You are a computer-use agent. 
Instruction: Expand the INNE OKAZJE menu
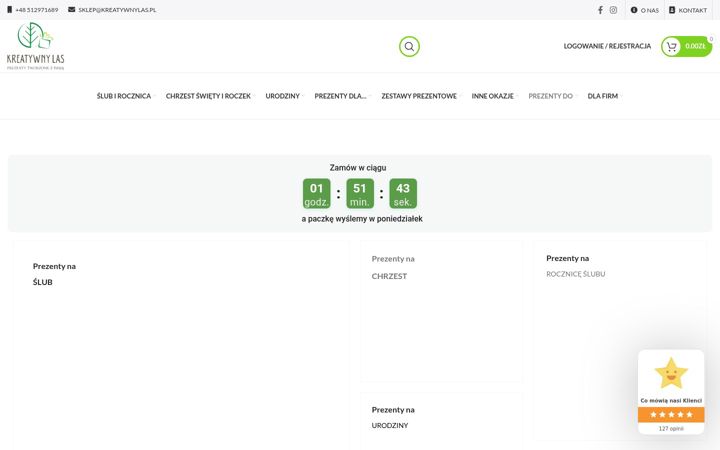(x=493, y=96)
